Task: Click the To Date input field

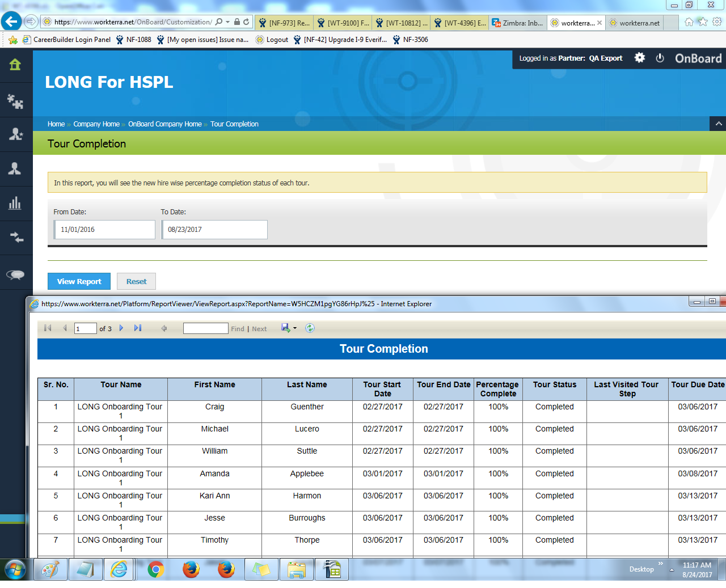Action: coord(214,230)
